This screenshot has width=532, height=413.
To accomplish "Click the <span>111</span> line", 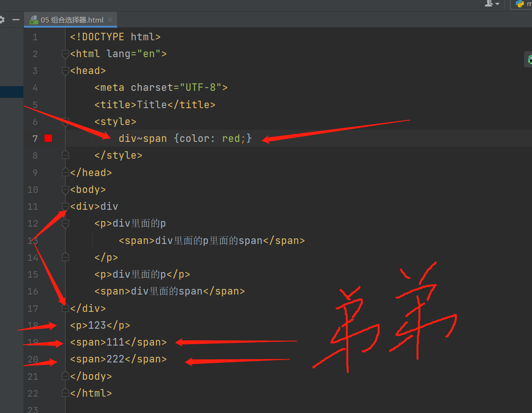I will coord(118,342).
